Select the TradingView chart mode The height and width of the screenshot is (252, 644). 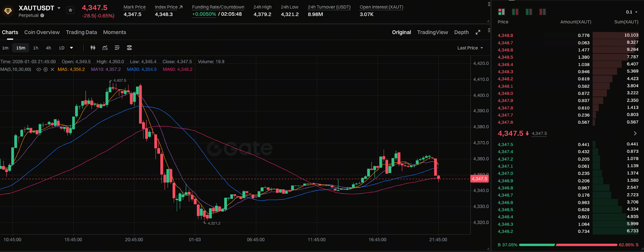[432, 32]
